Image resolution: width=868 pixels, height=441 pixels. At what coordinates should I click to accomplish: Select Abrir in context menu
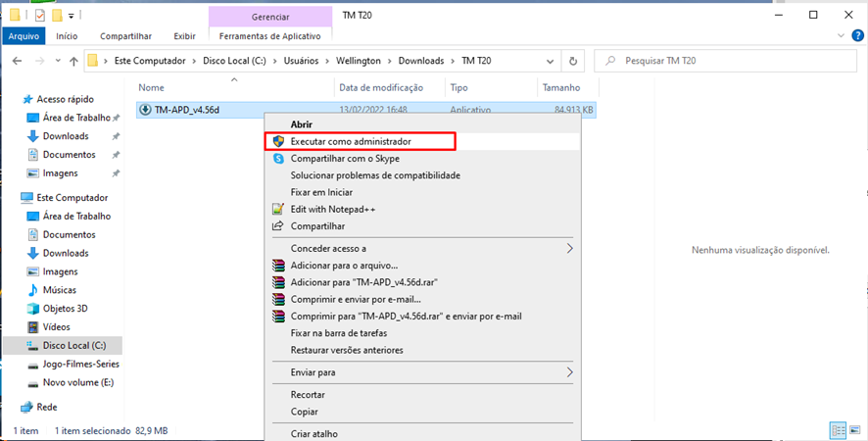point(423,124)
